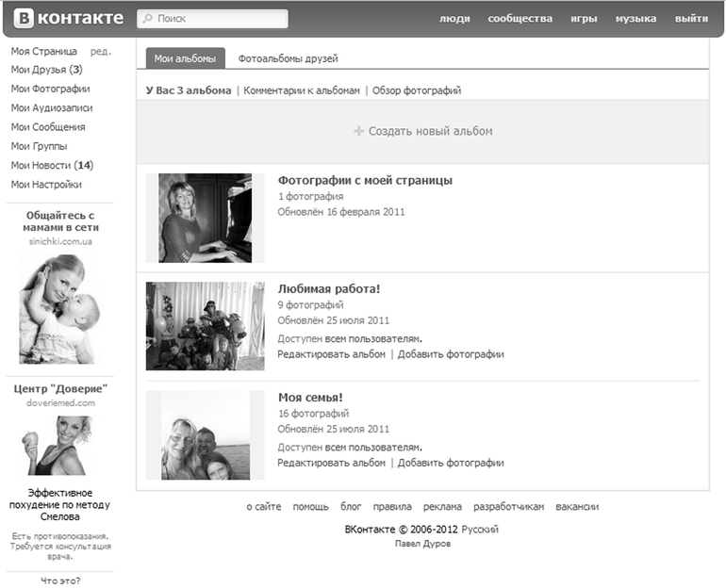The image size is (726, 588).
Task: Click Обновлён 16 февраля 2011 text
Action: 341,212
